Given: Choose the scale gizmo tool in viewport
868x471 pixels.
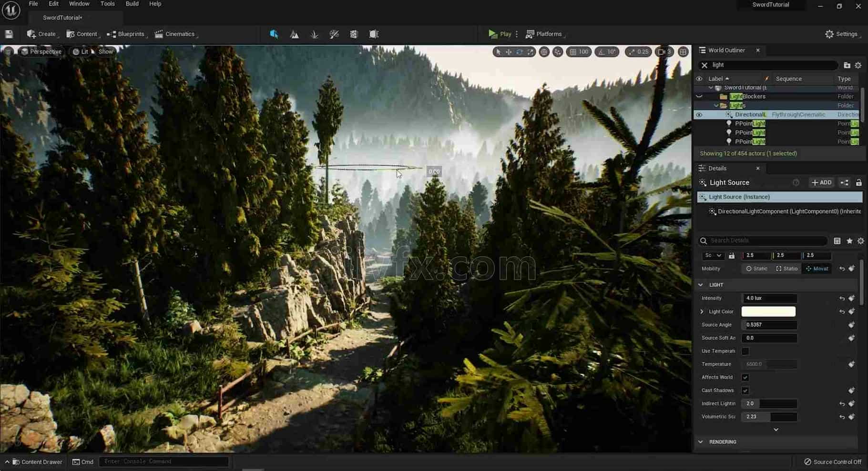Looking at the screenshot, I should [531, 51].
